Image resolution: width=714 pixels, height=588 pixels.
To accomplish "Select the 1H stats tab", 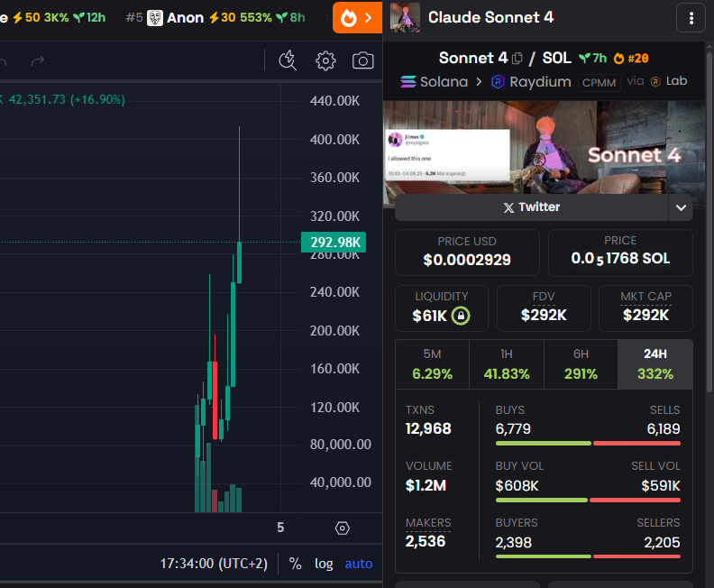I will click(x=507, y=364).
